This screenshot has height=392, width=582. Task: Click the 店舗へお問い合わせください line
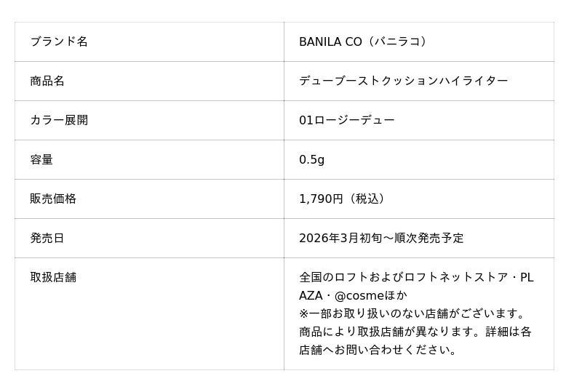(378, 350)
